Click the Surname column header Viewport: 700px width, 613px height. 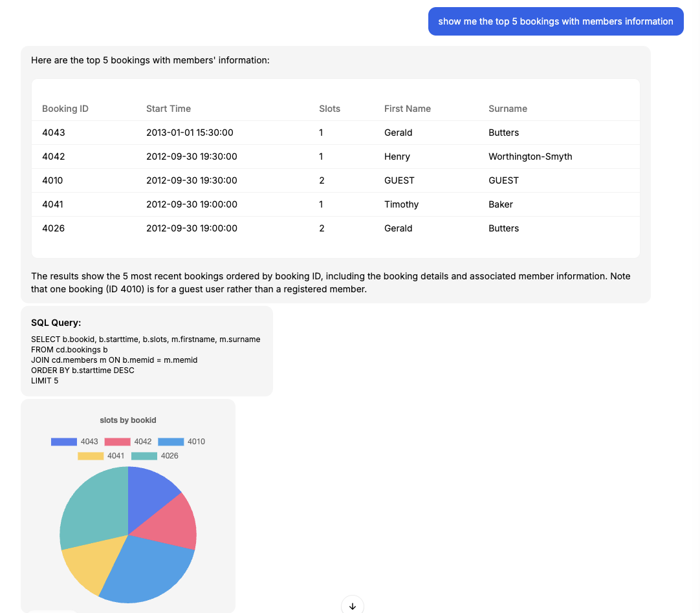508,109
